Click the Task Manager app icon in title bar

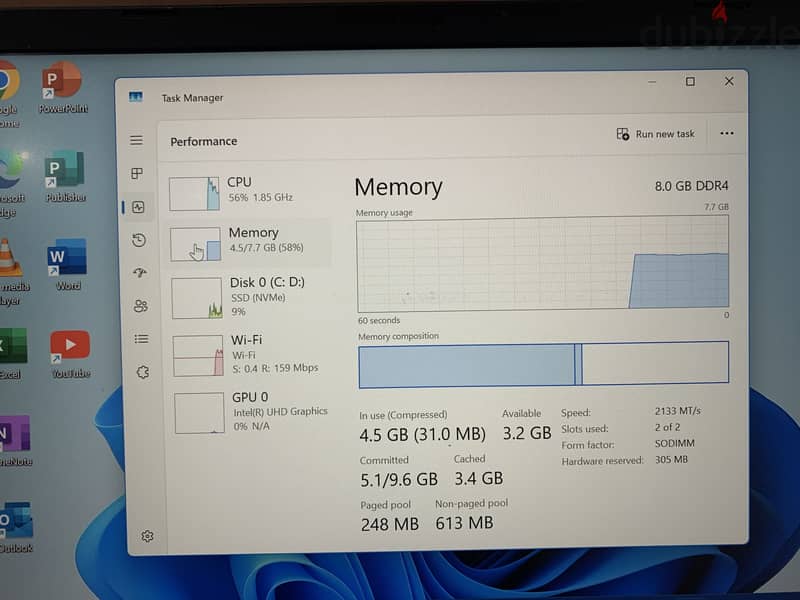pyautogui.click(x=135, y=96)
